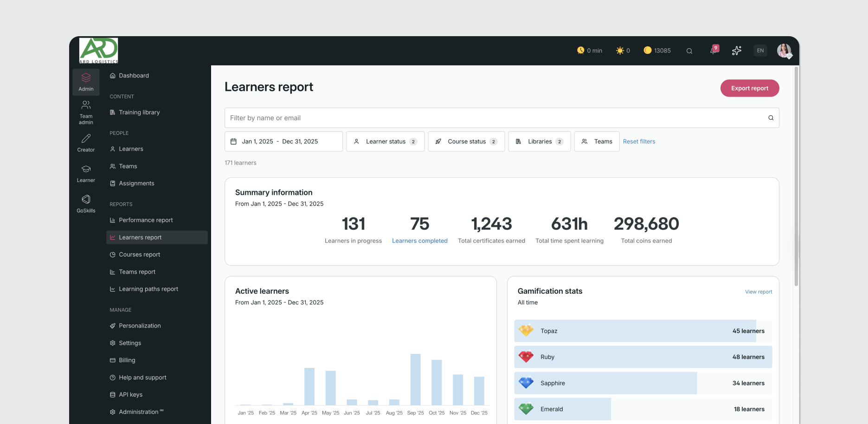Open GoSkills icon in sidebar
This screenshot has width=868, height=424.
(x=86, y=204)
